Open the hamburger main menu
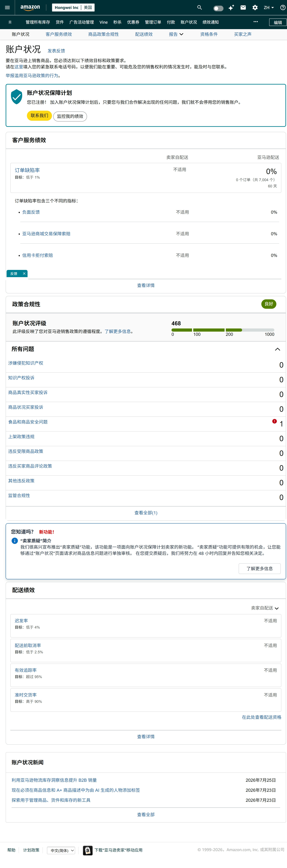This screenshot has height=868, width=287. [7, 7]
